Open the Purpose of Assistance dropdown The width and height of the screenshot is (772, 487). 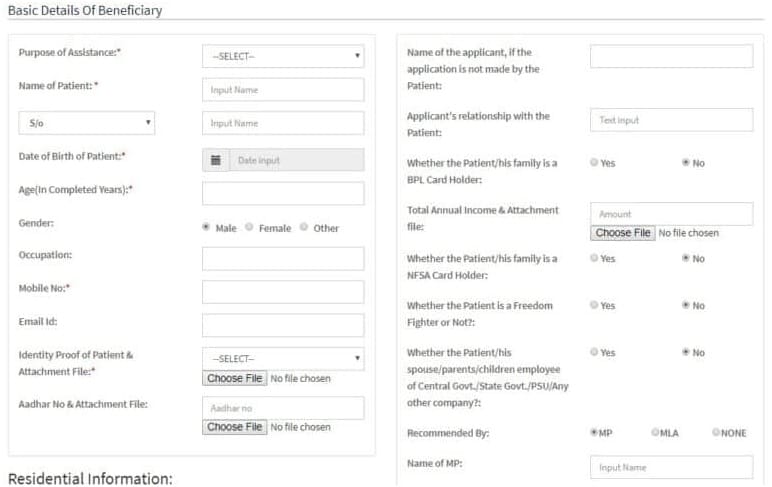coord(283,56)
